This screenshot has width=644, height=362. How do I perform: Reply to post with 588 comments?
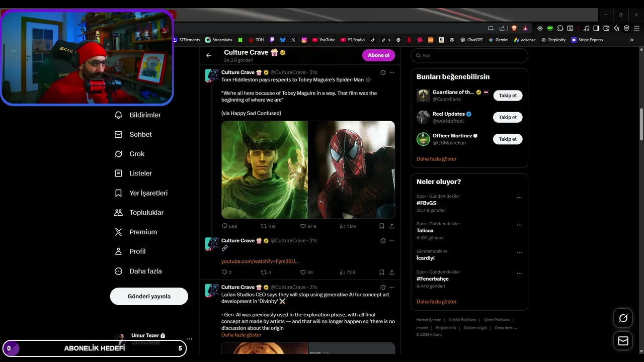(229, 226)
